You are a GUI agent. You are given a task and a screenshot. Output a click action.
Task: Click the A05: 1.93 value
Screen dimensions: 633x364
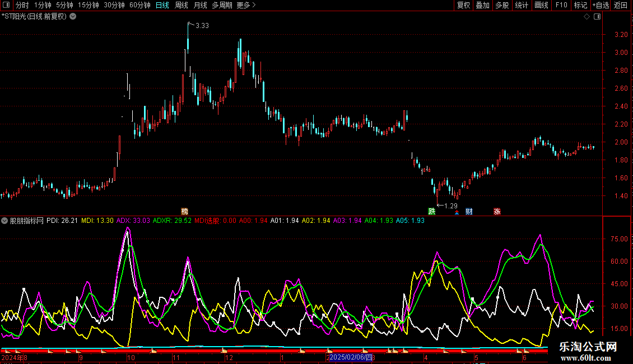pyautogui.click(x=410, y=221)
